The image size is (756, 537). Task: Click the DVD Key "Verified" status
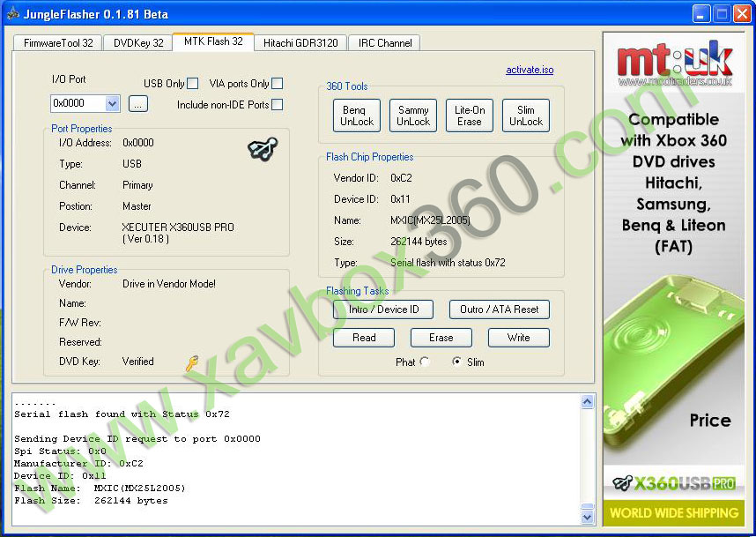pos(137,362)
